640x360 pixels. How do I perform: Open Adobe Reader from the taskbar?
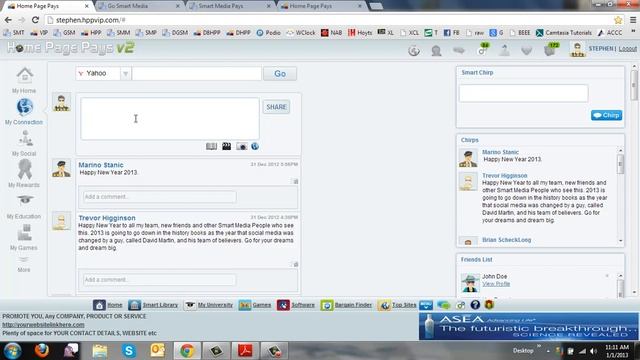point(245,351)
